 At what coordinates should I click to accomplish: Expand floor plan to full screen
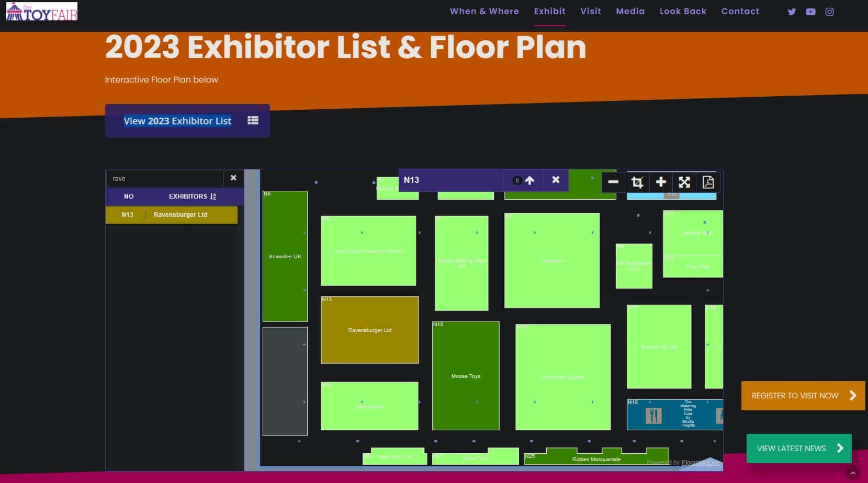tap(684, 182)
